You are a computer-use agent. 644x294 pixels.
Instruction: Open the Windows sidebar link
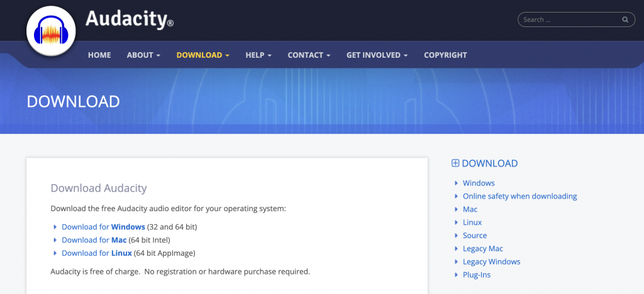click(479, 183)
